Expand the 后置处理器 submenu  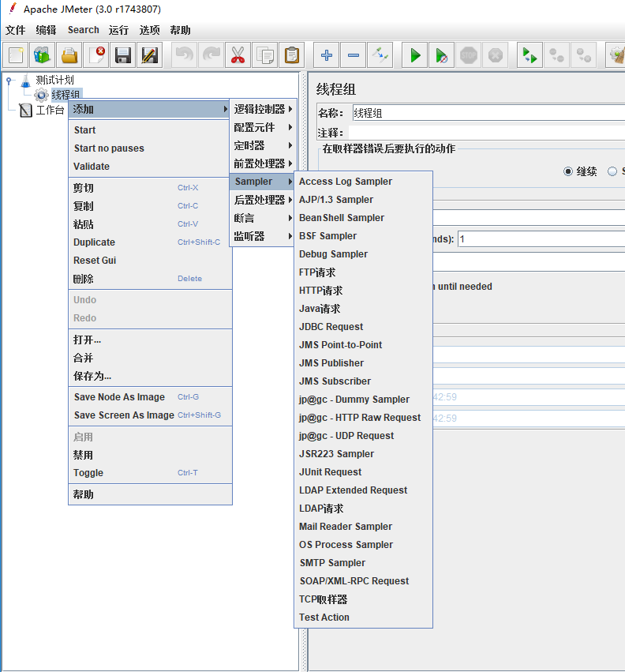(x=263, y=200)
